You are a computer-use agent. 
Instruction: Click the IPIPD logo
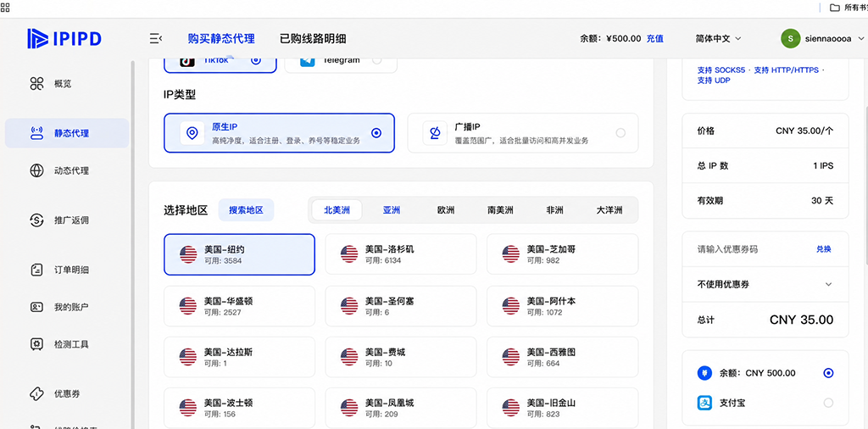coord(64,39)
